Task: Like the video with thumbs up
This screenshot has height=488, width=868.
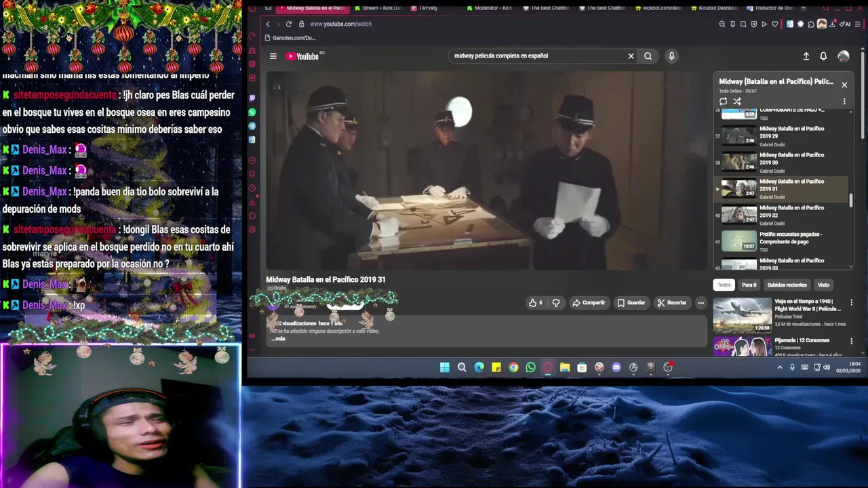Action: 536,303
